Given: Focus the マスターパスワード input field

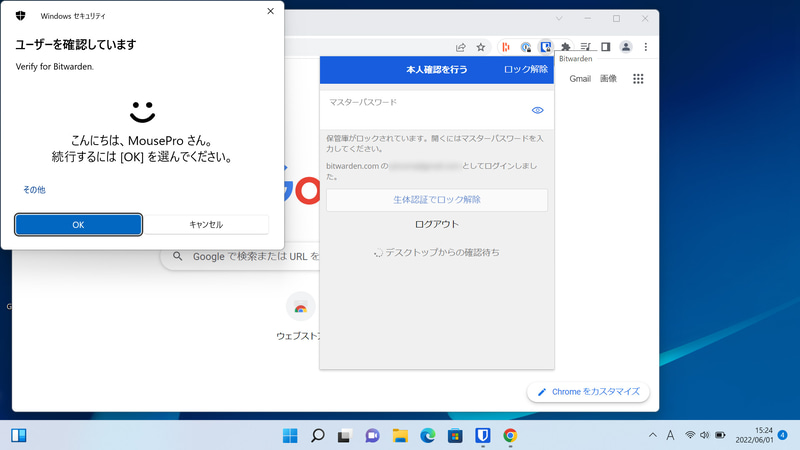Looking at the screenshot, I should coord(437,110).
